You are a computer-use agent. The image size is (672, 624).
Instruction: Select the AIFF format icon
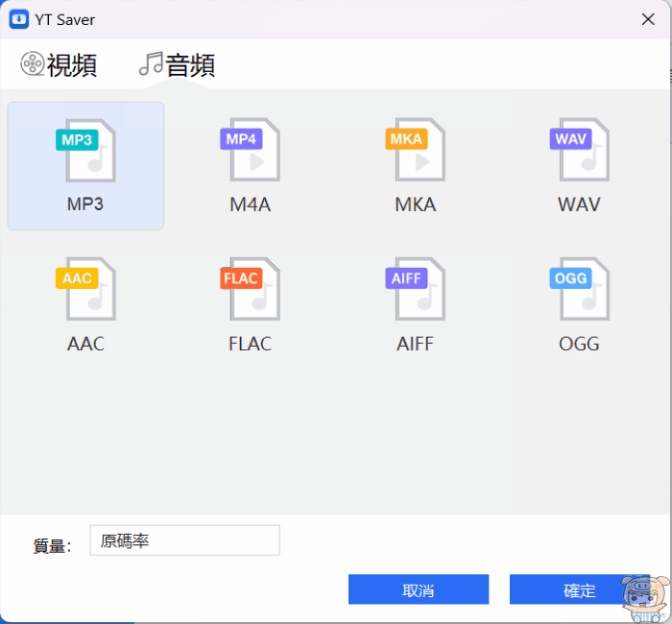[416, 289]
